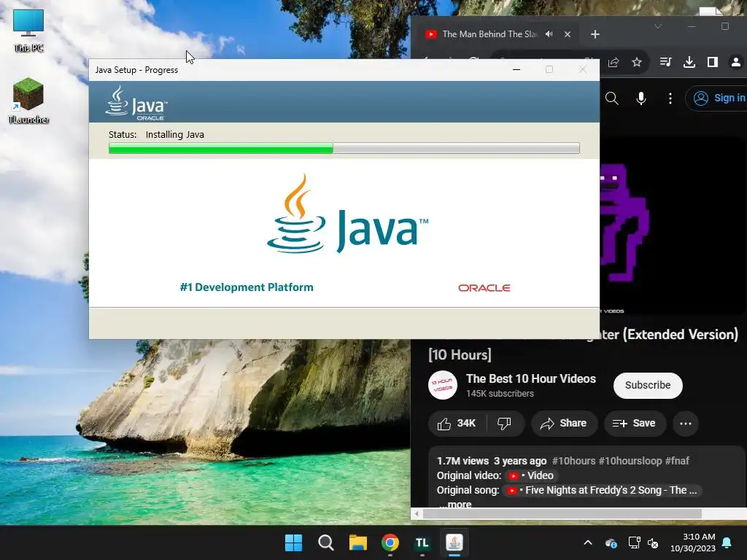The image size is (747, 560).
Task: Click the purple character video player
Action: pyautogui.click(x=673, y=225)
